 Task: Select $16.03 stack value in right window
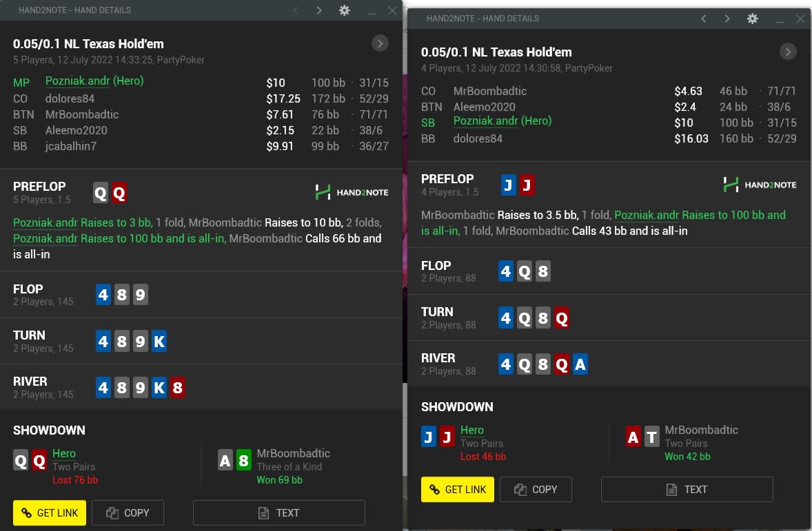[691, 138]
